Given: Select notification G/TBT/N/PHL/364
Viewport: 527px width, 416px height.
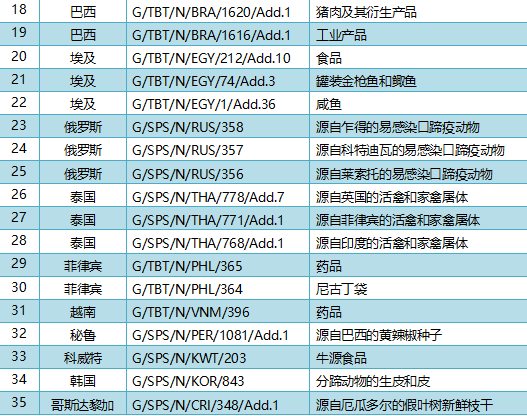Looking at the screenshot, I should click(x=187, y=289).
